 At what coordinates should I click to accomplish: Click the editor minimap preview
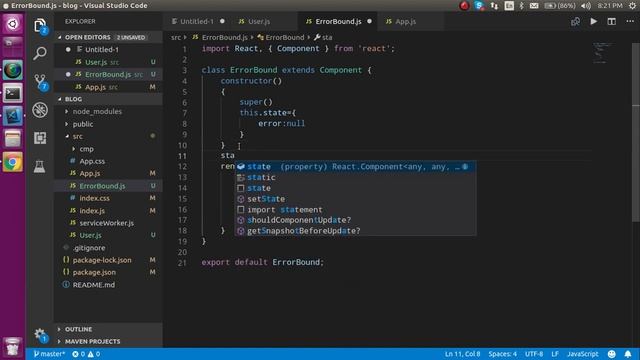click(602, 53)
